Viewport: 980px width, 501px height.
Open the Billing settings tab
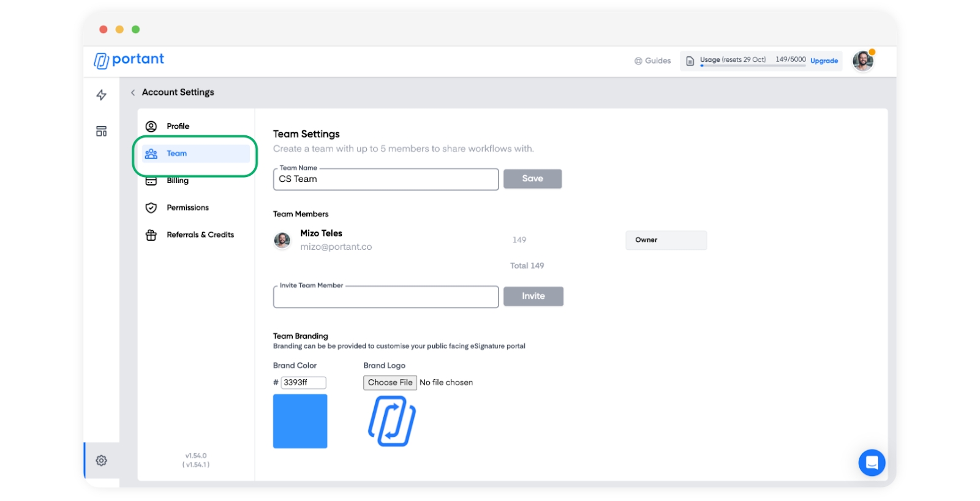point(178,181)
